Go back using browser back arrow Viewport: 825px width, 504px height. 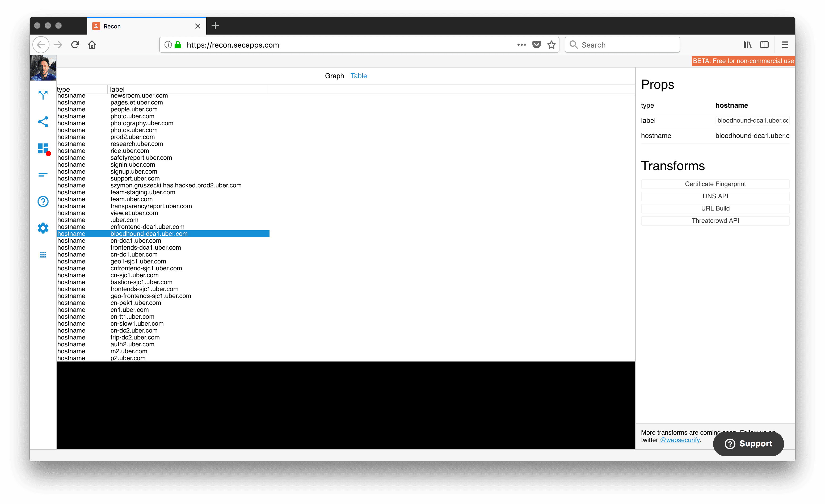pos(41,45)
